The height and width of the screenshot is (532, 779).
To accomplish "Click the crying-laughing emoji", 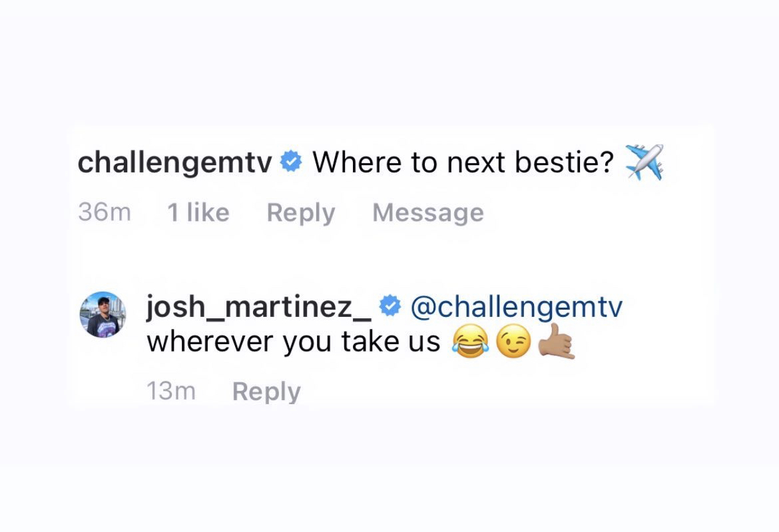I will (470, 342).
